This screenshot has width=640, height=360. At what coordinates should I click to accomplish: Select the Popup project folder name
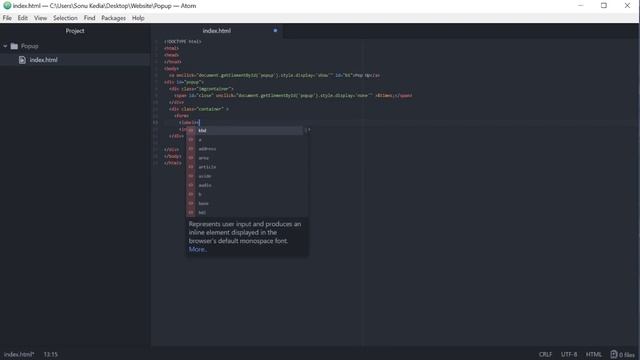coord(30,46)
